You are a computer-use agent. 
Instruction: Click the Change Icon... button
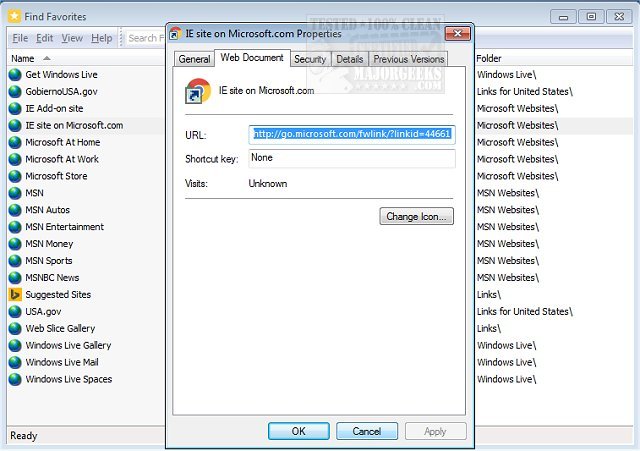pyautogui.click(x=416, y=216)
